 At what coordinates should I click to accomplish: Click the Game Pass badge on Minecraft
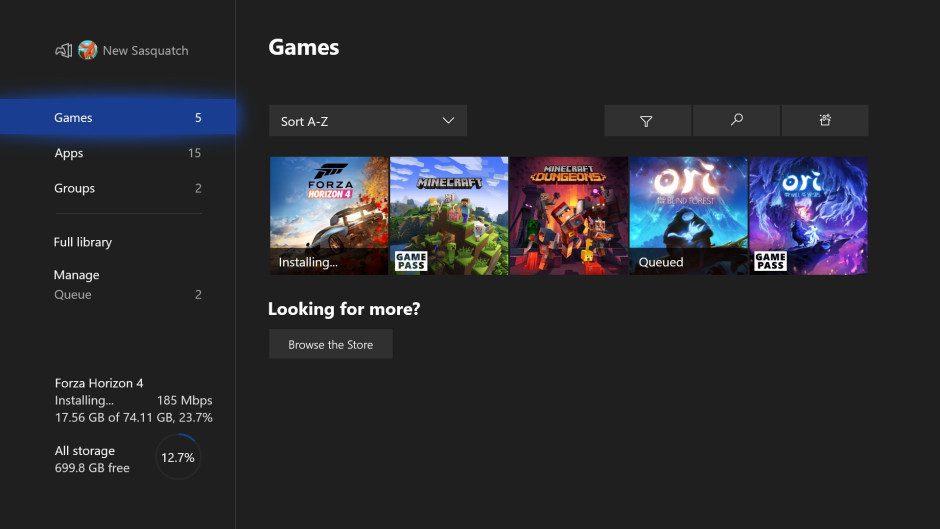tap(411, 261)
